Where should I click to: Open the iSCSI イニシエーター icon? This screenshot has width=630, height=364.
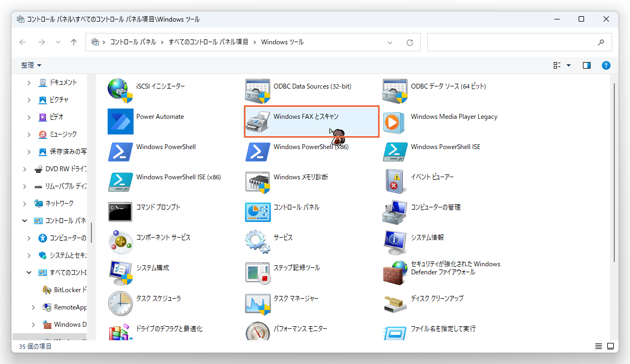[x=120, y=91]
